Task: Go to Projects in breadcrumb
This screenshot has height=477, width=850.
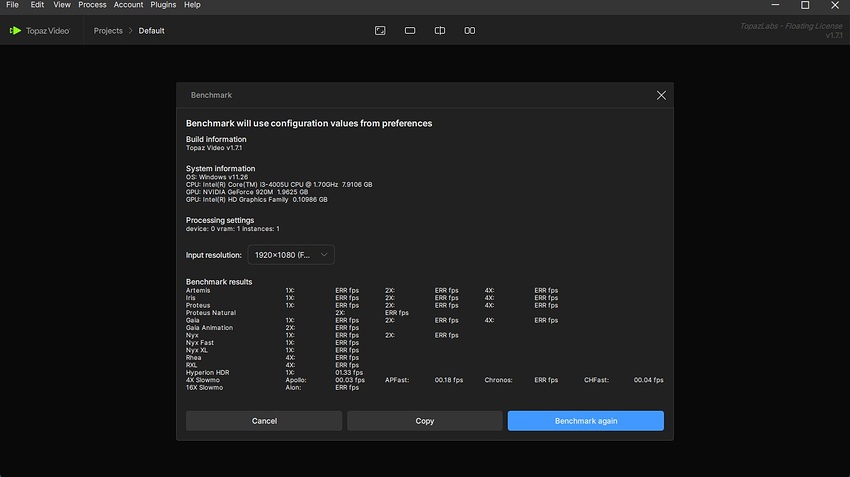Action: pos(108,31)
